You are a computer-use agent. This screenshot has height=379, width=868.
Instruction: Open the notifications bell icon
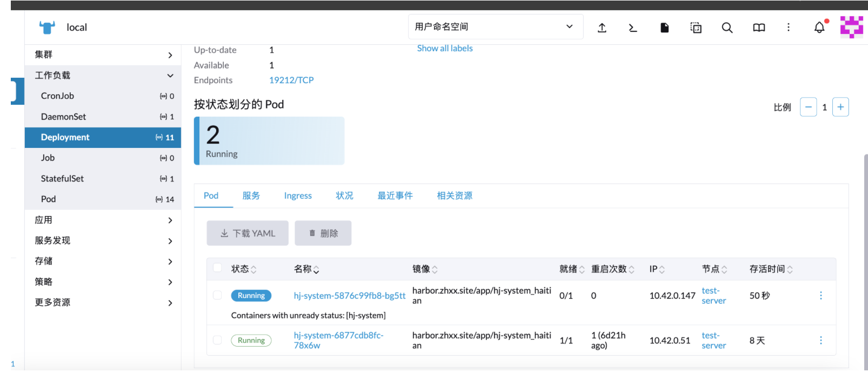tap(819, 28)
